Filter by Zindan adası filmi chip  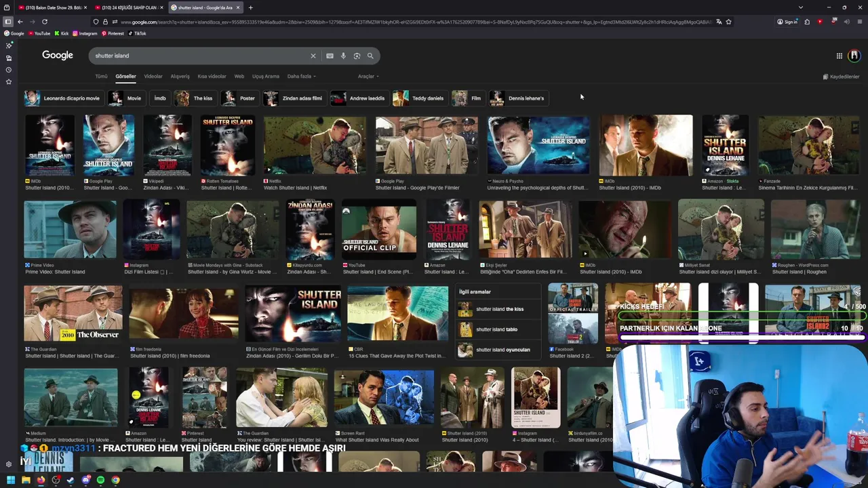(294, 98)
